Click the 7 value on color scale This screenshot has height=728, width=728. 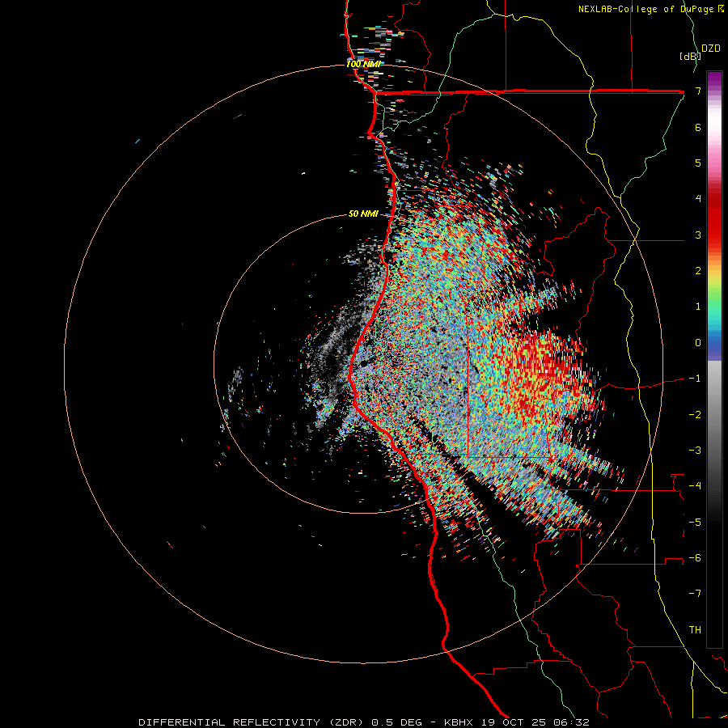click(698, 91)
